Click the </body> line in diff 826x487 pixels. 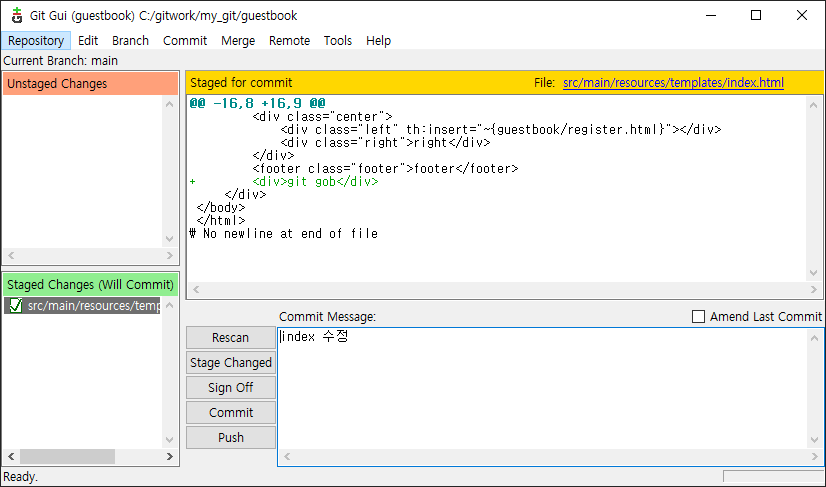pos(221,208)
